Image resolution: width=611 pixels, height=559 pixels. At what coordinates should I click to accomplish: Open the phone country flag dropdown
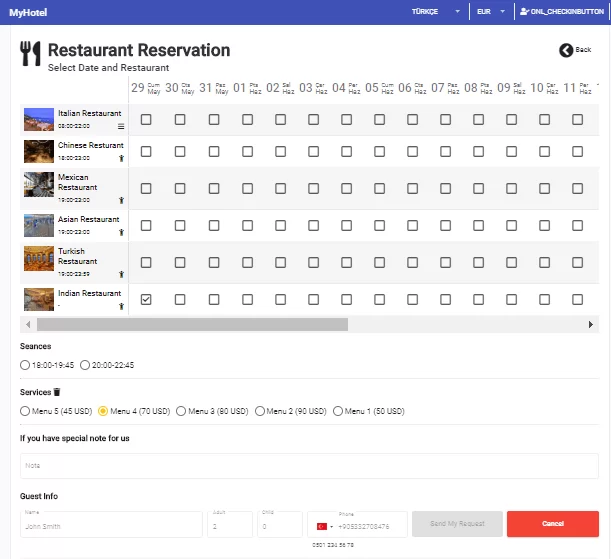pos(325,527)
